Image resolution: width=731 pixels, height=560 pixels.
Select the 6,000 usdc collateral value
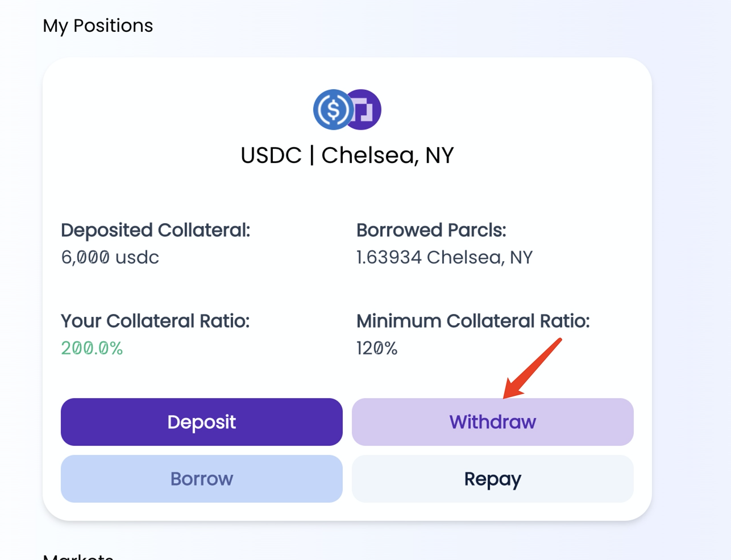tap(110, 257)
